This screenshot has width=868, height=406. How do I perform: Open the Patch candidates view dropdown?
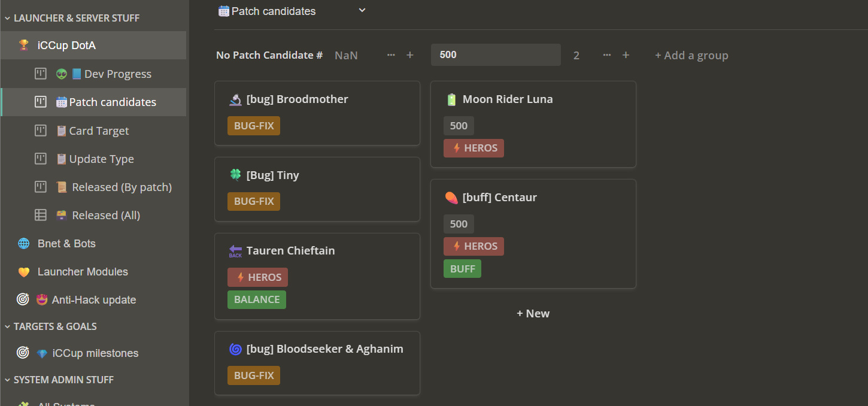coord(362,10)
